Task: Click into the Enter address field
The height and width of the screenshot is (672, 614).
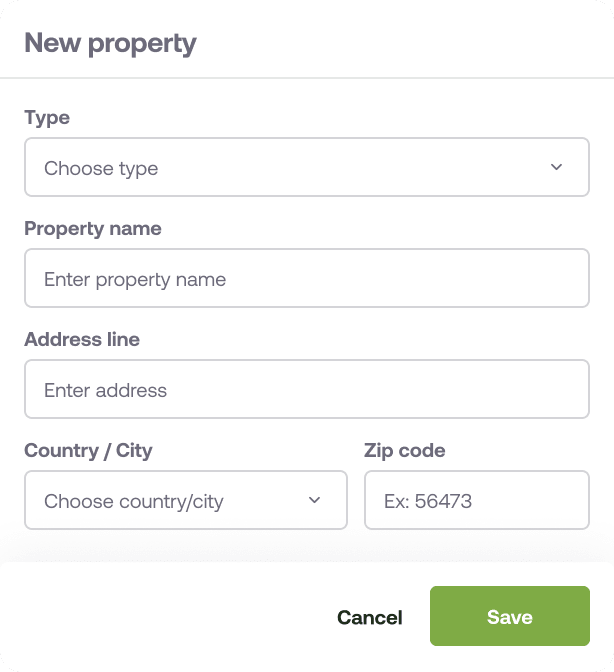Action: [x=306, y=389]
